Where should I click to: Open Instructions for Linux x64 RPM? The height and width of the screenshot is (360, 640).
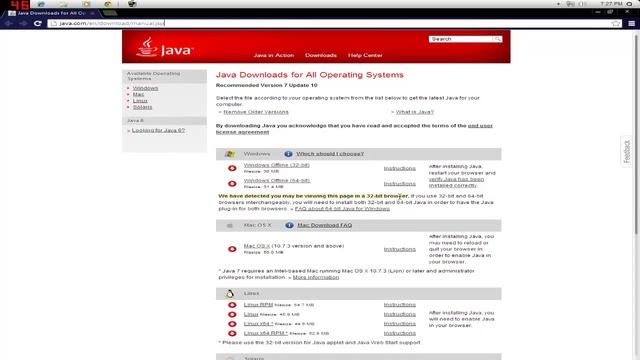point(400,333)
